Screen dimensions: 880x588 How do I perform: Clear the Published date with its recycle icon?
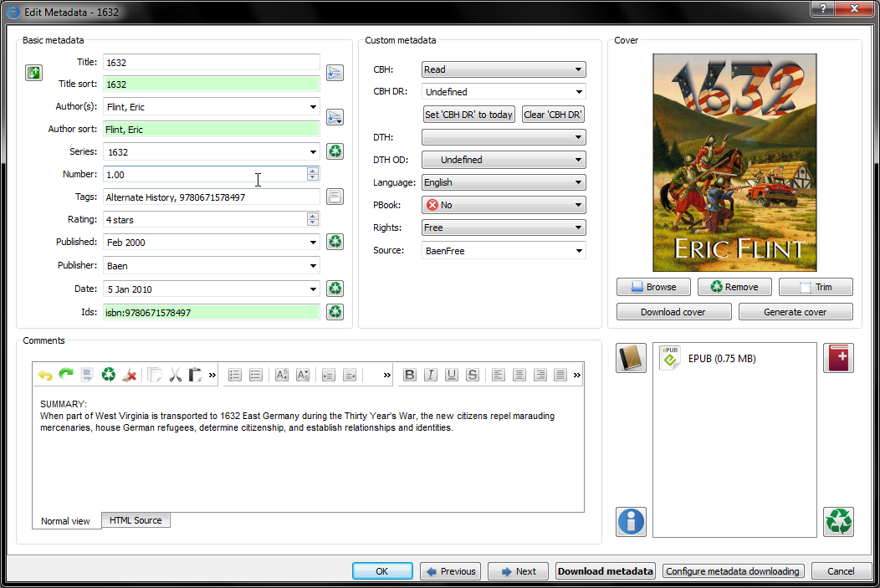click(335, 242)
